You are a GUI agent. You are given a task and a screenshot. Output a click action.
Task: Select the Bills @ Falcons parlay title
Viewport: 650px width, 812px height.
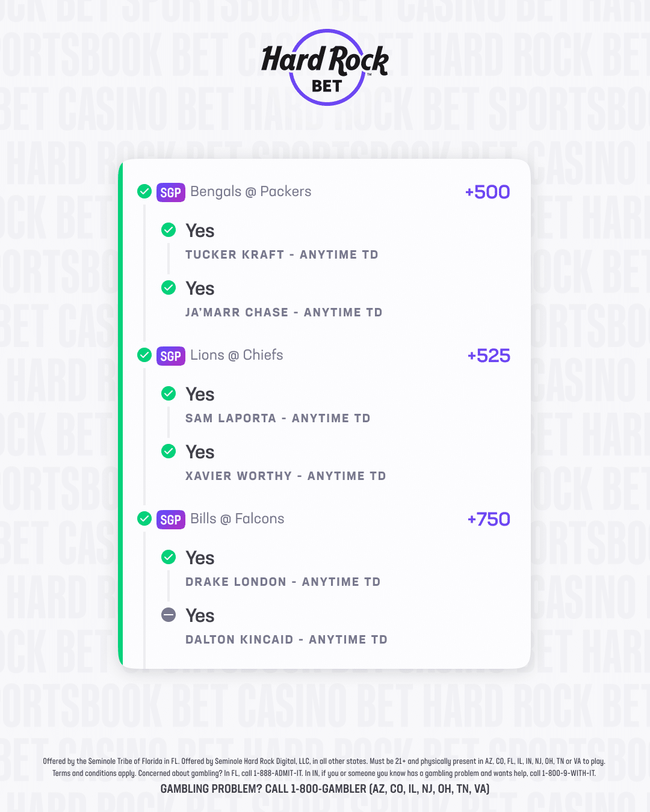pos(237,518)
